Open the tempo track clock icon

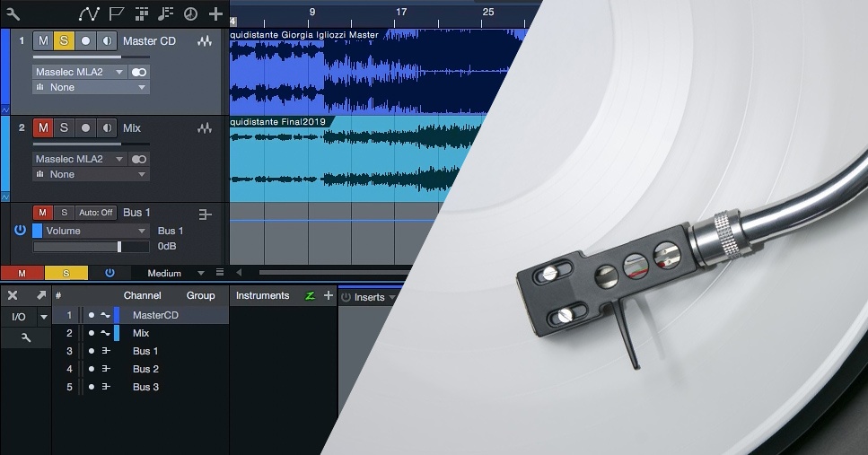tap(190, 13)
